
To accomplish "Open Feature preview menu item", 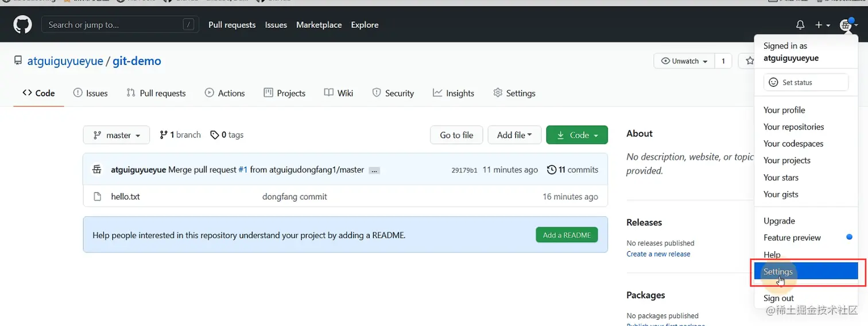I will [806, 237].
